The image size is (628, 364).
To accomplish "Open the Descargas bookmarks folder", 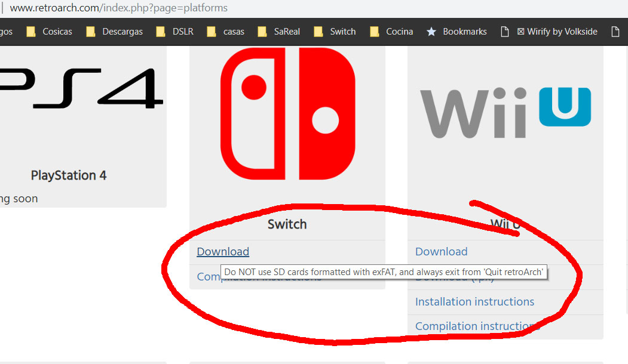I will coord(115,32).
